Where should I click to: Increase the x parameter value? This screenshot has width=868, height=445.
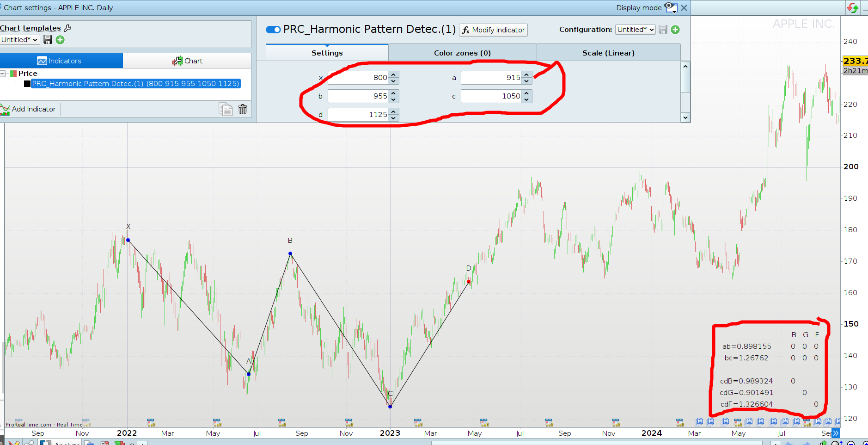click(x=393, y=74)
